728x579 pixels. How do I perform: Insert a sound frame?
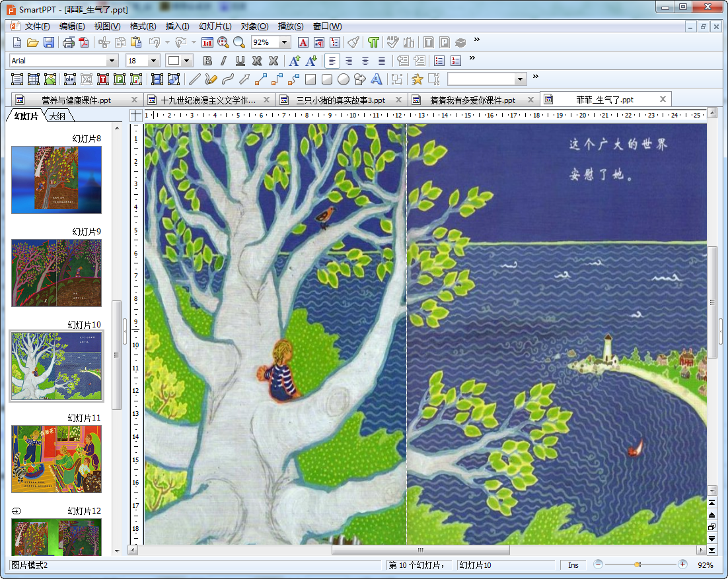[x=174, y=79]
